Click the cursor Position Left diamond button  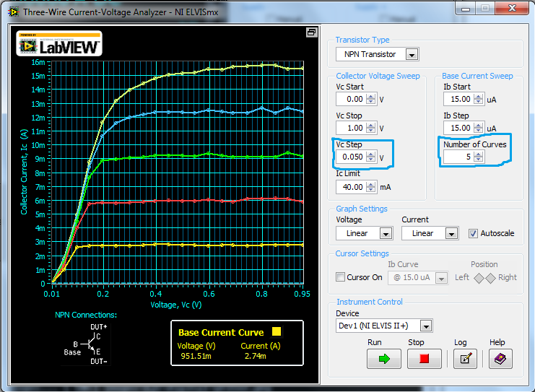tap(479, 279)
